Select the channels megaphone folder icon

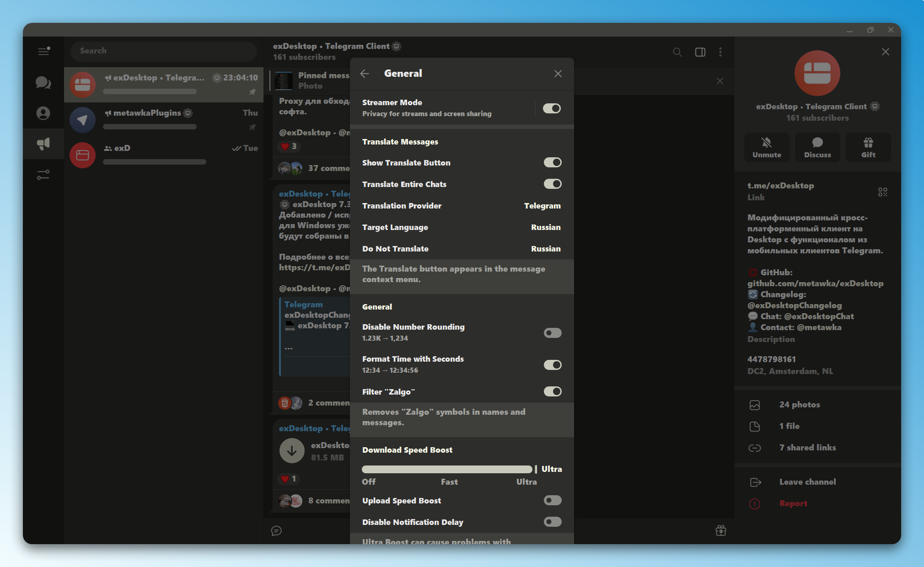(x=43, y=144)
